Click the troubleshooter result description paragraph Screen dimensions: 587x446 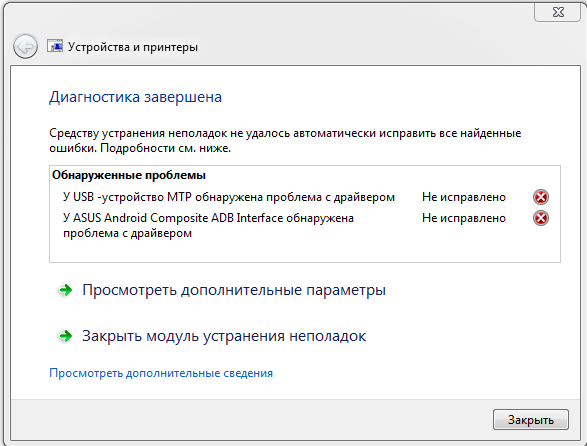[285, 140]
